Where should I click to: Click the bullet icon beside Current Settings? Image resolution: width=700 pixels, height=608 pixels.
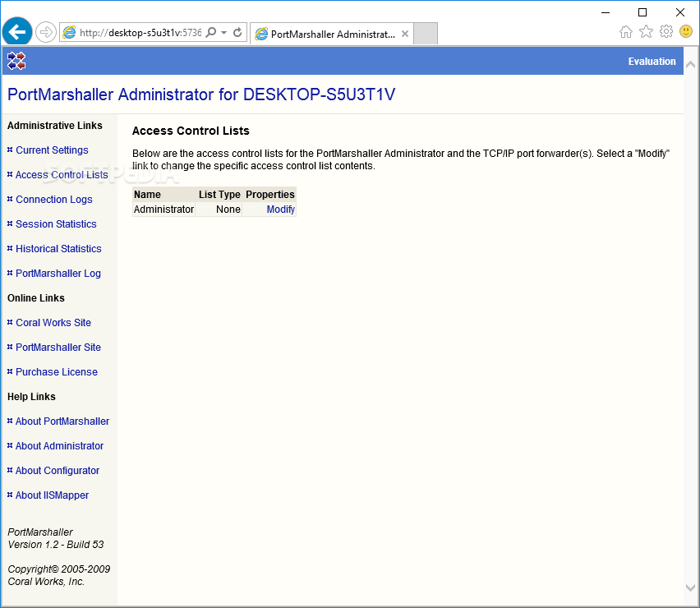(x=10, y=150)
